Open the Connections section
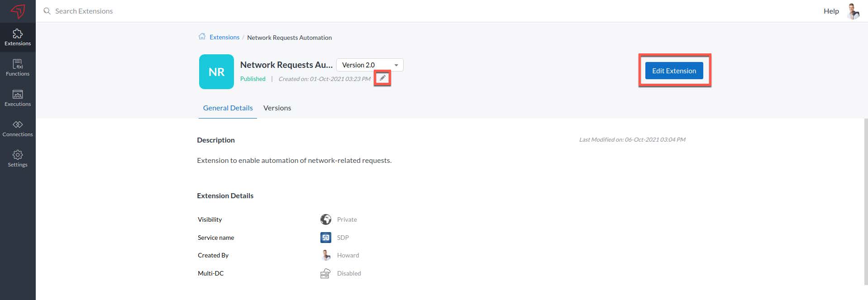 18,129
